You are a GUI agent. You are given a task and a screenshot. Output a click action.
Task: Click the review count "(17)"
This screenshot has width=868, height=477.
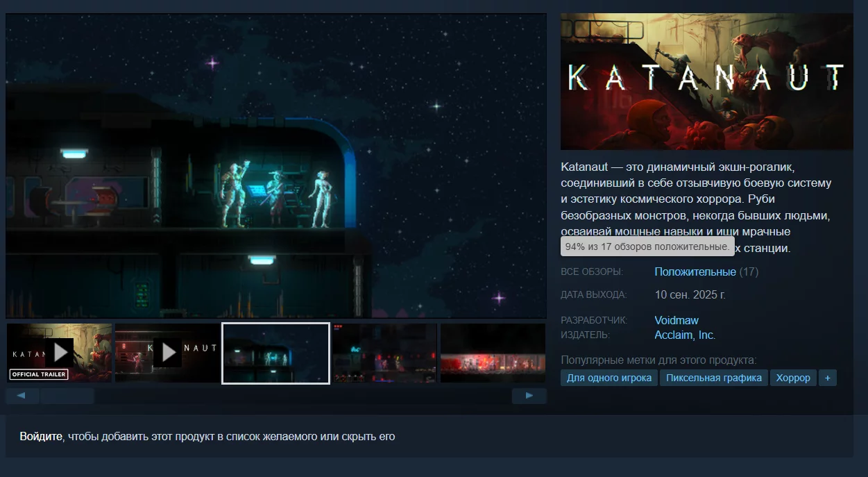point(749,271)
